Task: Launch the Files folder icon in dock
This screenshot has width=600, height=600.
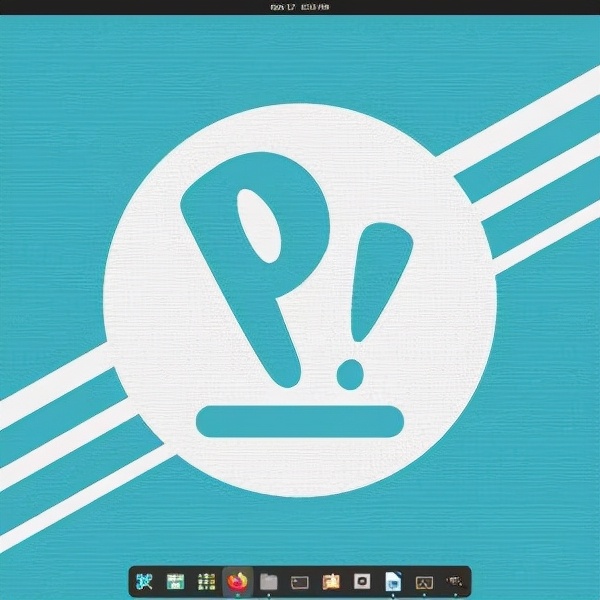Action: pyautogui.click(x=268, y=581)
